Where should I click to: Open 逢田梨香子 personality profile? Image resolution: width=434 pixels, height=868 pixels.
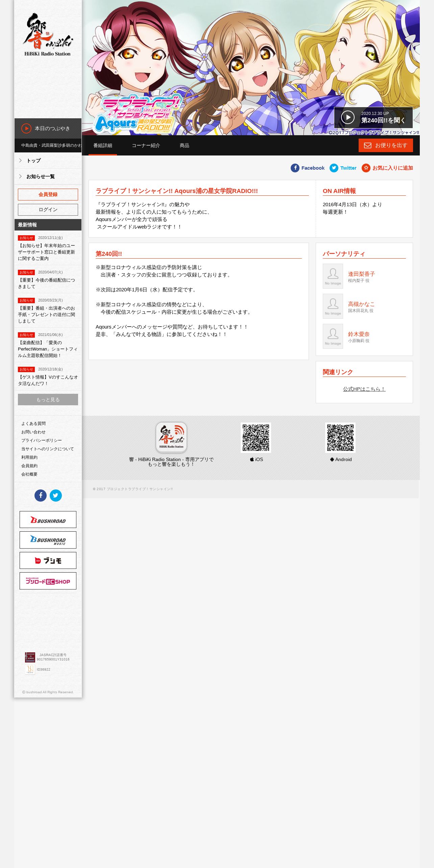click(x=361, y=274)
